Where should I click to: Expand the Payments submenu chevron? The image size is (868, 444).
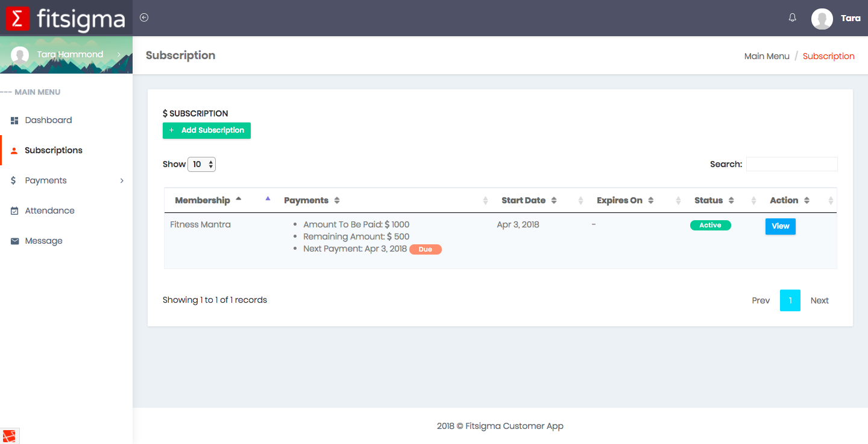coord(122,181)
